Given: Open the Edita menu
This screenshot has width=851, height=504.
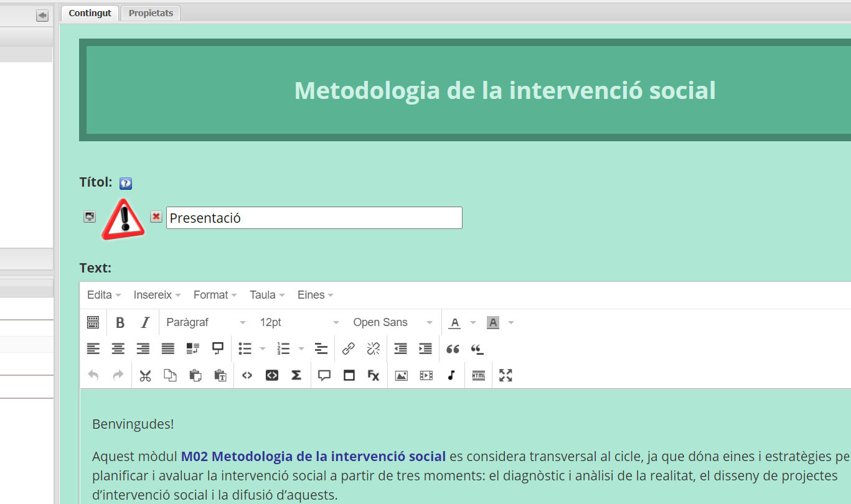Looking at the screenshot, I should [104, 295].
